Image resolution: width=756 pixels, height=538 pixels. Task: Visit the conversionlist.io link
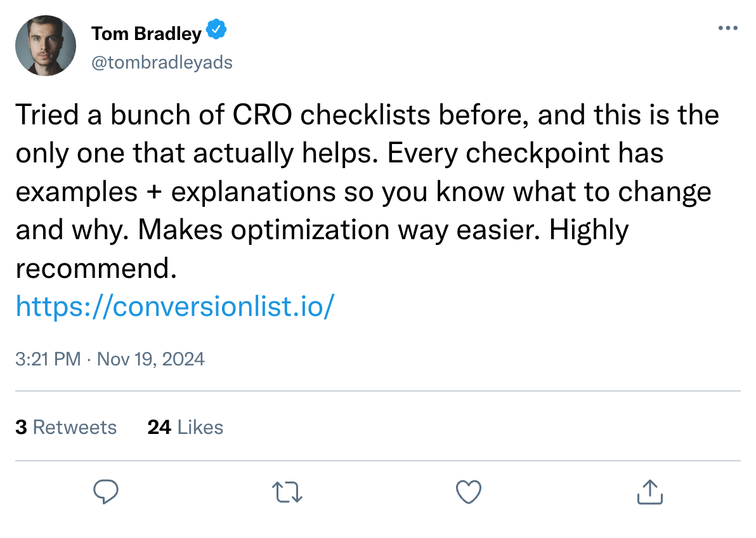click(x=174, y=307)
